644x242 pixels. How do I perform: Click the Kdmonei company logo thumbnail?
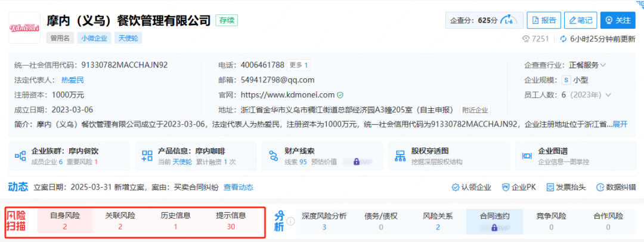(x=24, y=27)
